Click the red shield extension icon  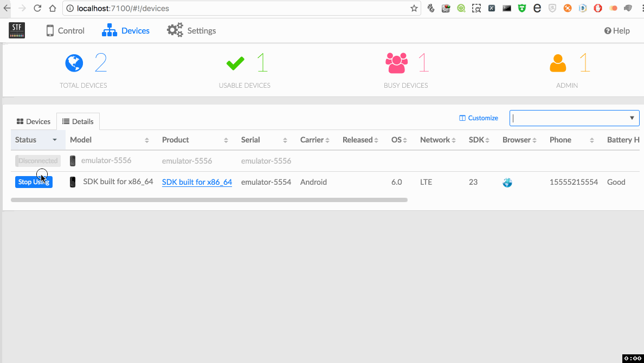tap(598, 8)
